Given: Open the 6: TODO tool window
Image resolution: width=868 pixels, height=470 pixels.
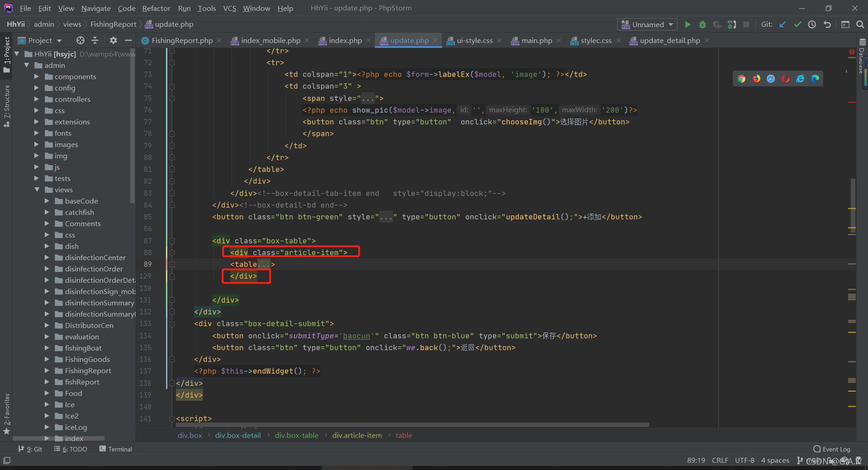Looking at the screenshot, I should pos(71,449).
